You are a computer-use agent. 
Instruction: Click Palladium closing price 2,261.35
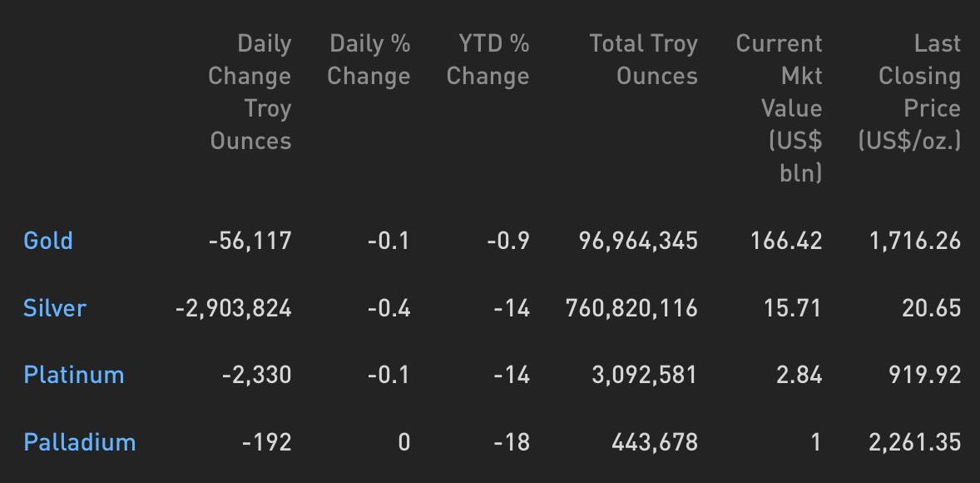pyautogui.click(x=915, y=443)
